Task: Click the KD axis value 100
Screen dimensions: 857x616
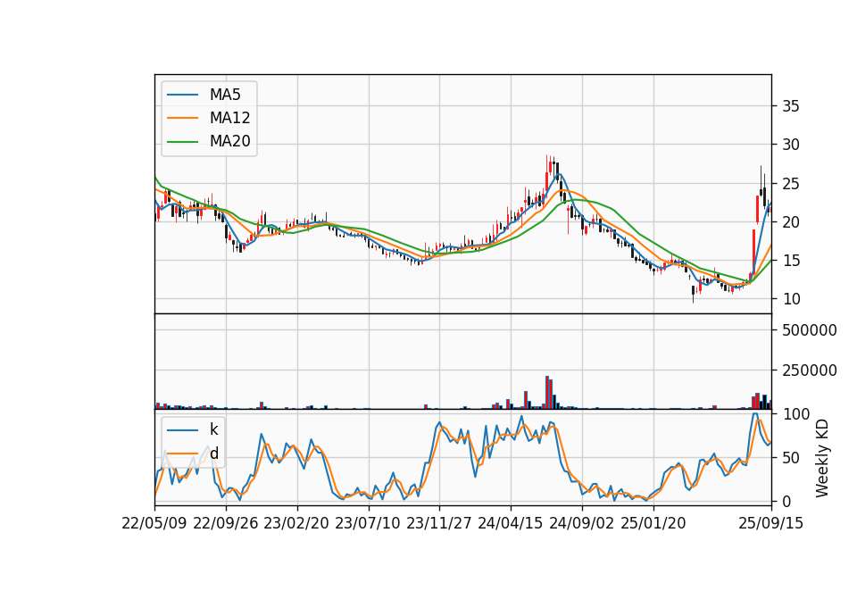Action: click(x=796, y=413)
